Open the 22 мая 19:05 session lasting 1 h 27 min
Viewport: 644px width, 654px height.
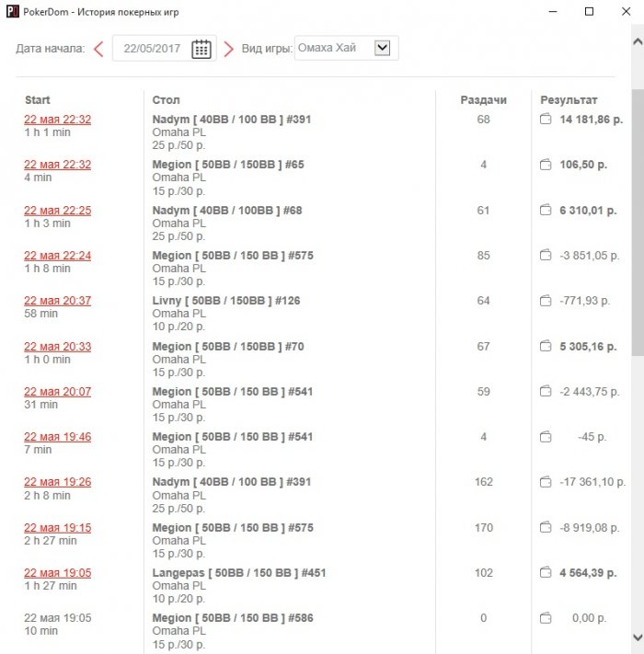[x=58, y=573]
